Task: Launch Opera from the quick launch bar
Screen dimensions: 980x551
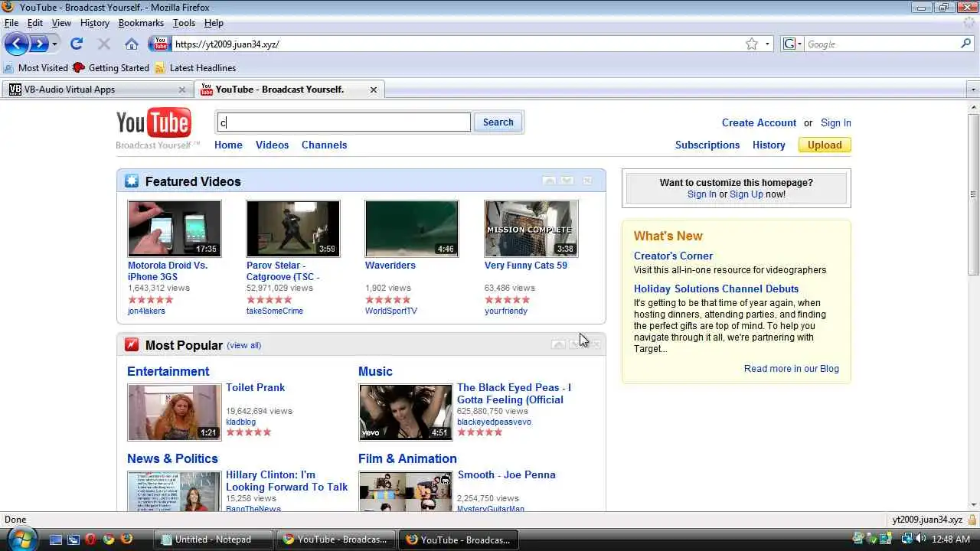Action: tap(91, 540)
